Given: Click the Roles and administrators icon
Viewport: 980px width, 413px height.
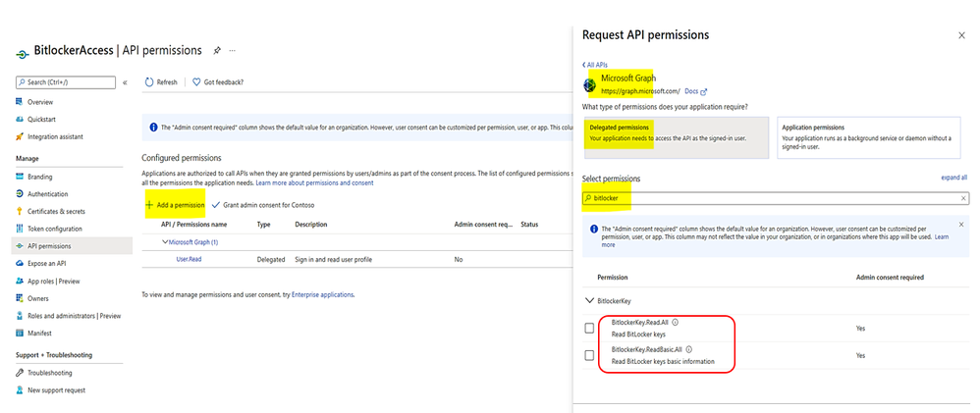Looking at the screenshot, I should pos(20,316).
